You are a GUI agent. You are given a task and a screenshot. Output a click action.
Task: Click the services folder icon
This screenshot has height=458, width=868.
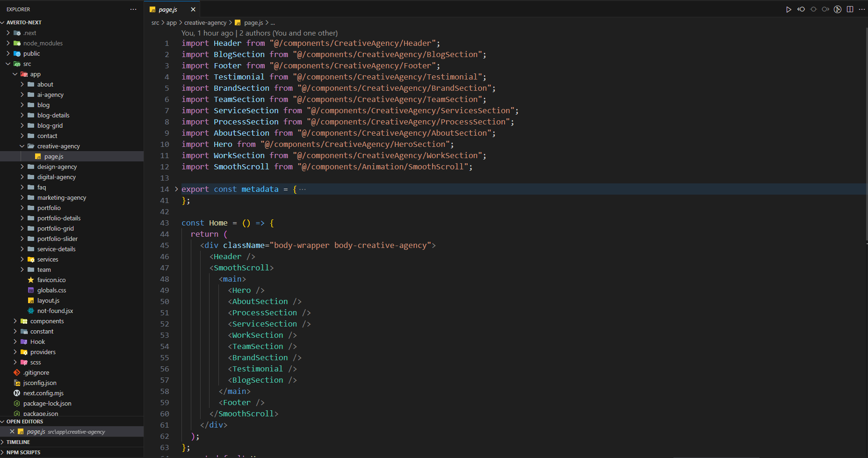[x=31, y=259]
